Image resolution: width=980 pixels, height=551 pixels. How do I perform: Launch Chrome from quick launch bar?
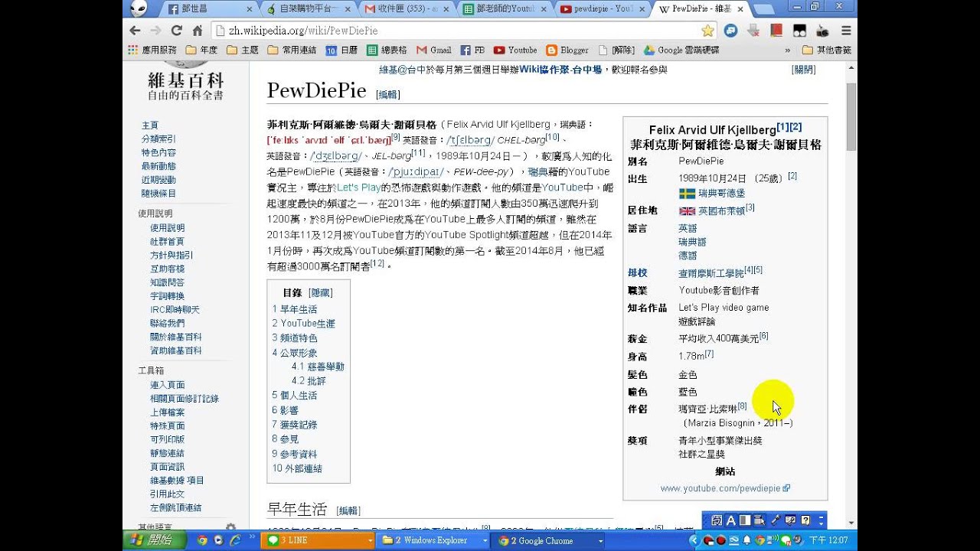(202, 540)
